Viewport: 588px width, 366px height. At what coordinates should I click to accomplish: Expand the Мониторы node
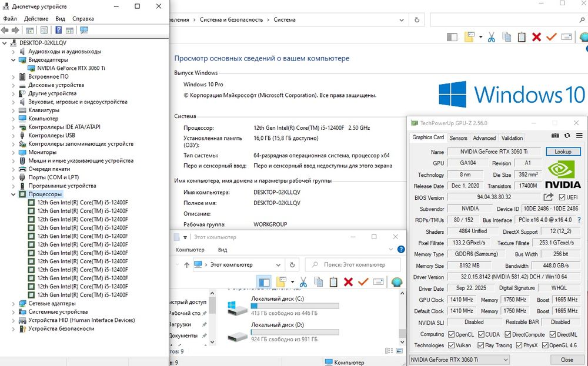[x=14, y=153]
